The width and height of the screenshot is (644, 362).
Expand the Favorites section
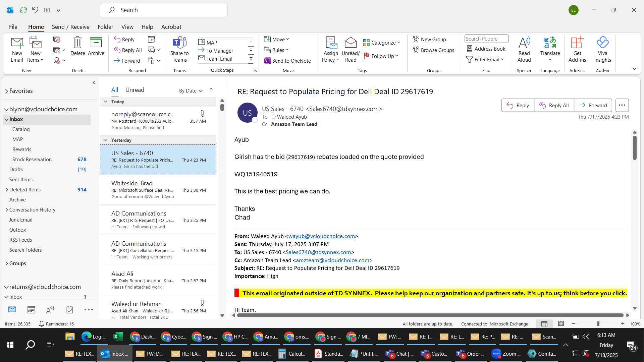coord(6,91)
